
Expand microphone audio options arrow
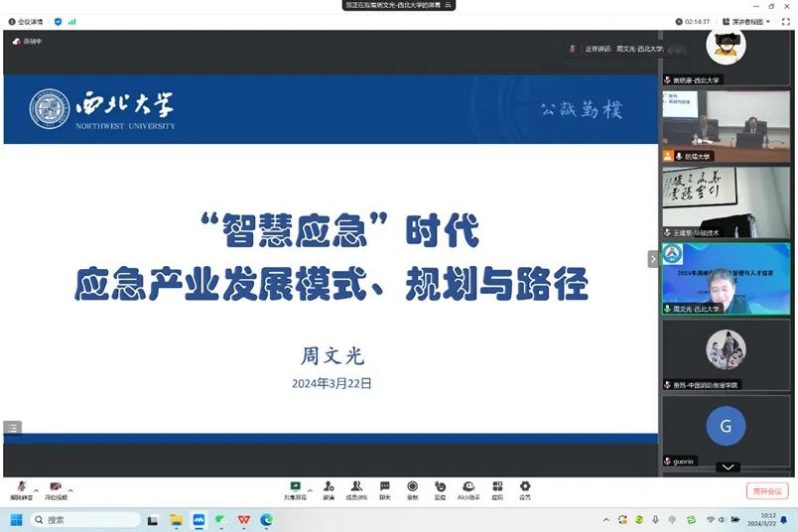36,490
